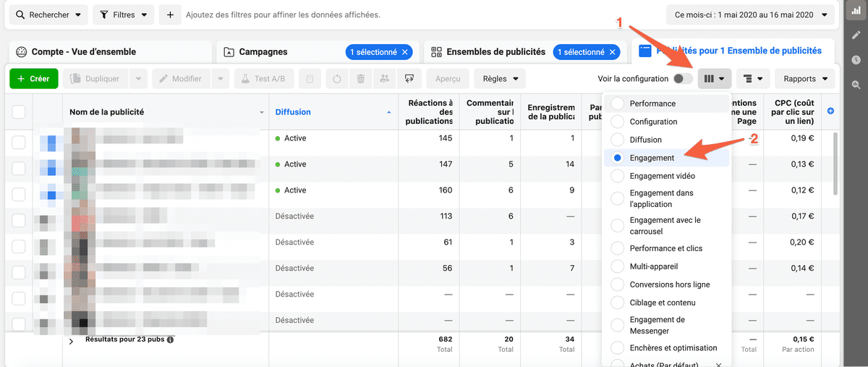Click the blue plus to add columns
Image resolution: width=868 pixels, height=367 pixels.
point(830,111)
